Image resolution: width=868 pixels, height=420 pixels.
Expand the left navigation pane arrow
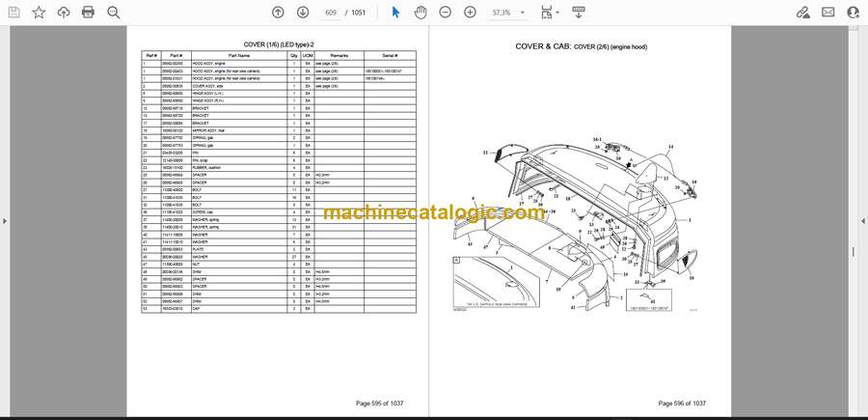click(5, 221)
